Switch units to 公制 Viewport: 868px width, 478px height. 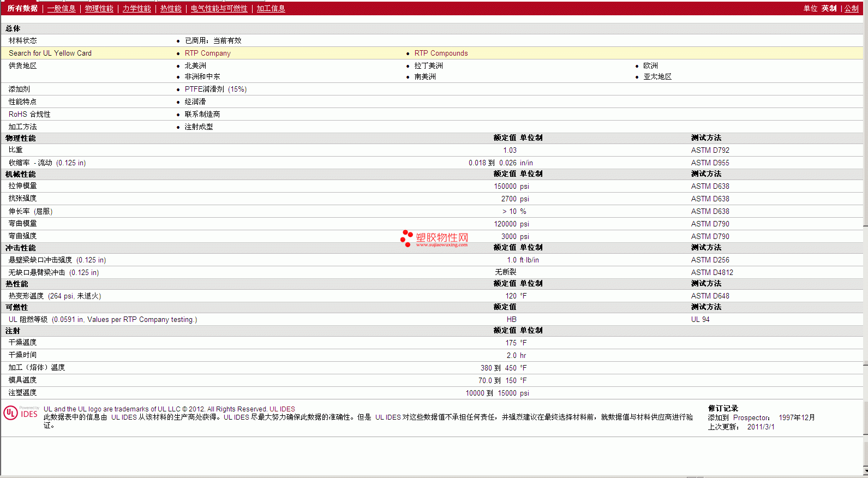(852, 9)
